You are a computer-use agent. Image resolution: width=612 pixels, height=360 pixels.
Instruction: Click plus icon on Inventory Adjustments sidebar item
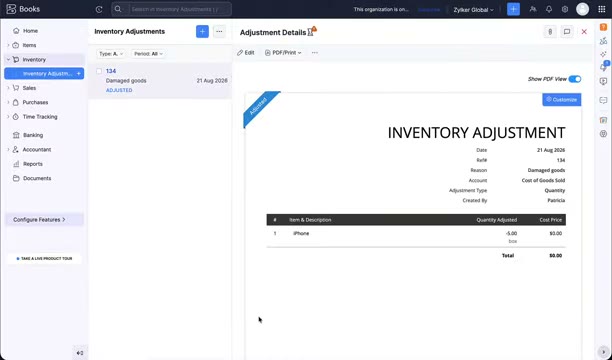coord(78,73)
